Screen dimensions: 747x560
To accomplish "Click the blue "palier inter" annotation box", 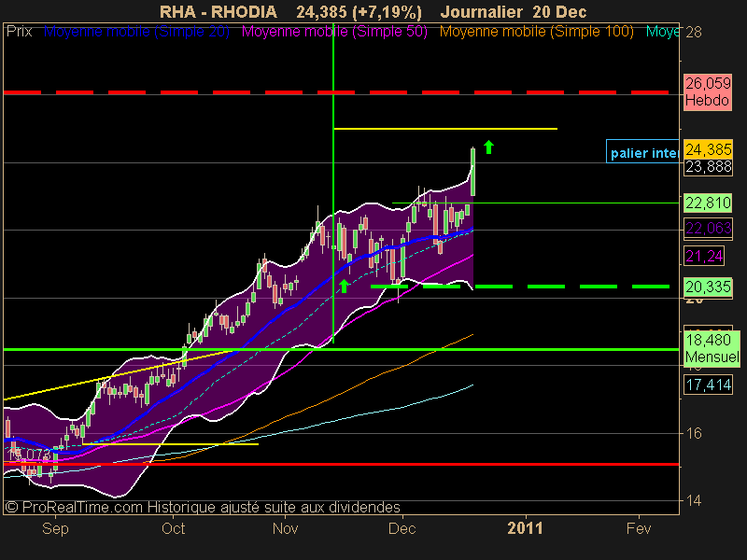I will click(x=642, y=151).
